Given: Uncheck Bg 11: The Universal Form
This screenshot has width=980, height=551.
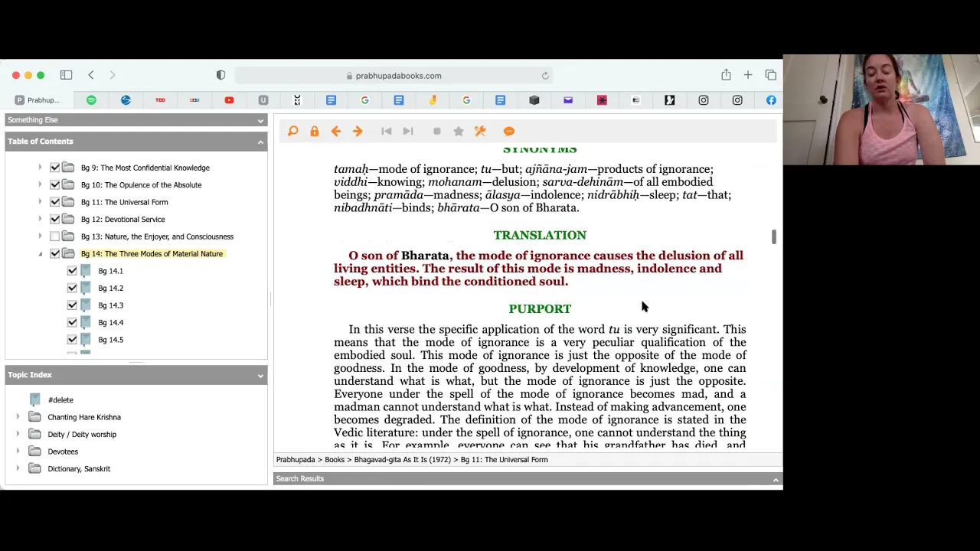Looking at the screenshot, I should [54, 202].
